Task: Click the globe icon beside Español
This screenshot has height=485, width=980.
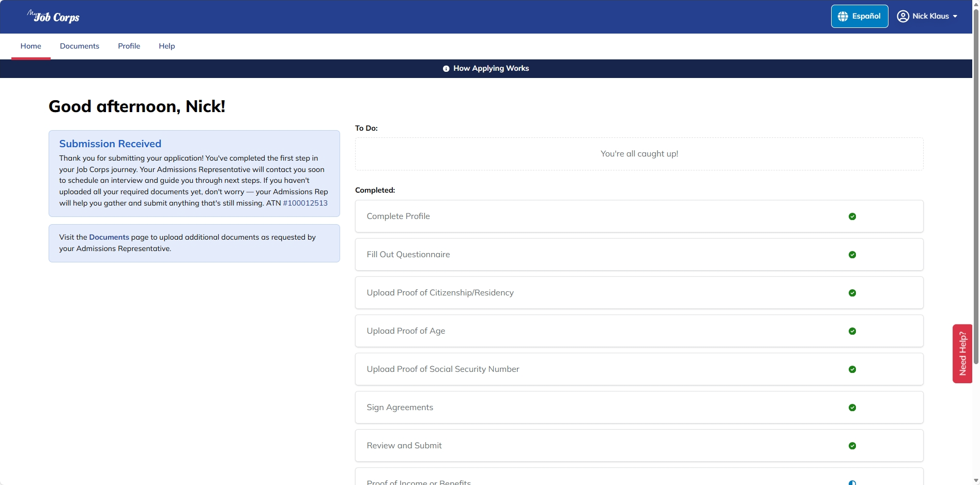Action: pos(843,17)
